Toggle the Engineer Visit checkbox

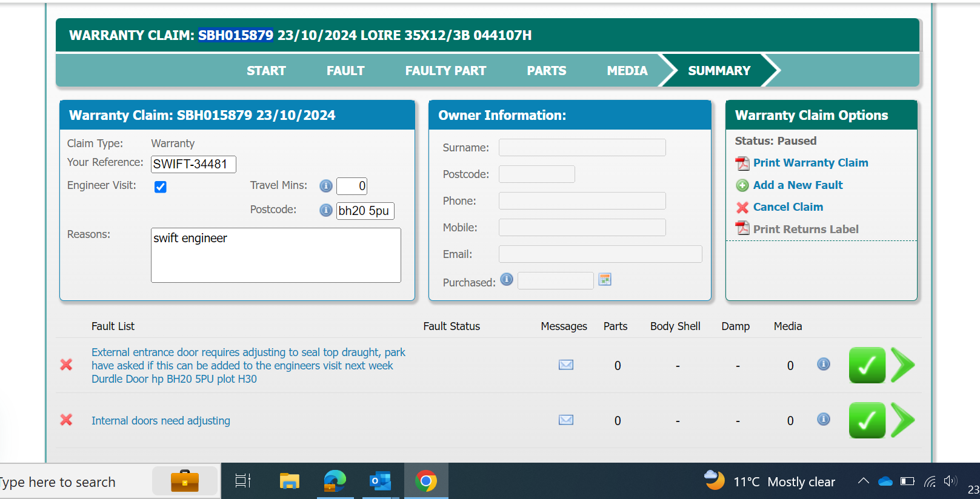161,187
